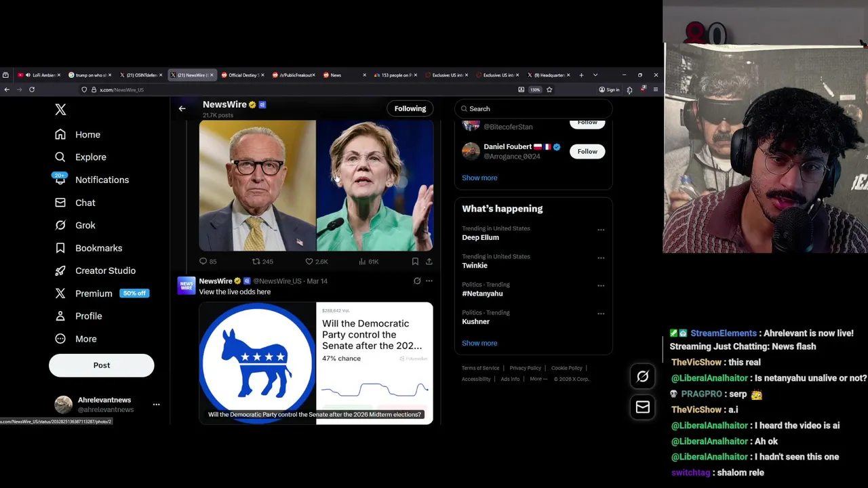Click the Profile person icon
The width and height of the screenshot is (868, 488).
point(60,316)
